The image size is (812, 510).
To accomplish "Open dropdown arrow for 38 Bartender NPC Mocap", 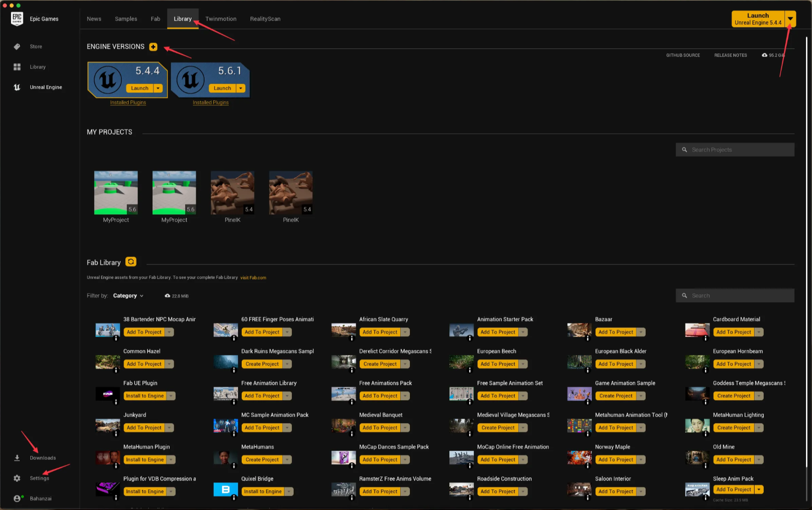I will click(170, 332).
